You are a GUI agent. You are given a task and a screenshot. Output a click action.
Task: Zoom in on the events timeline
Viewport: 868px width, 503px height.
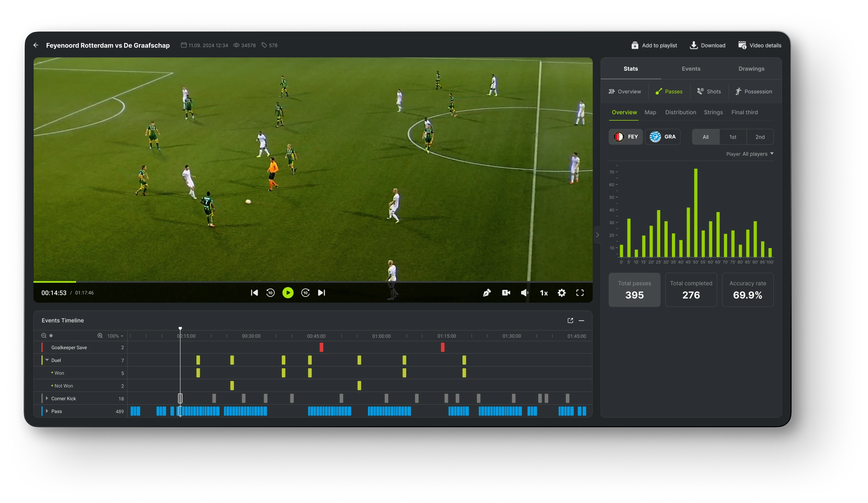point(100,336)
